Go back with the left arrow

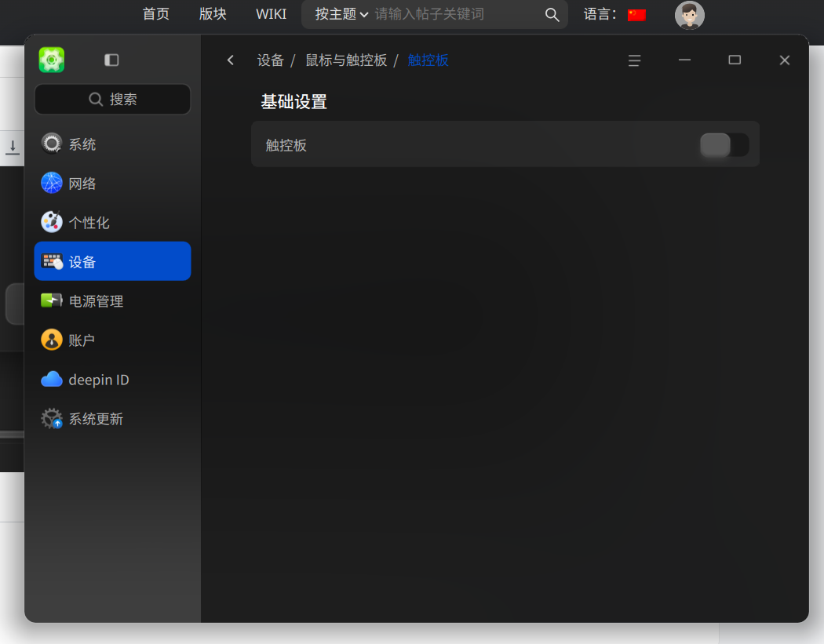coord(230,60)
